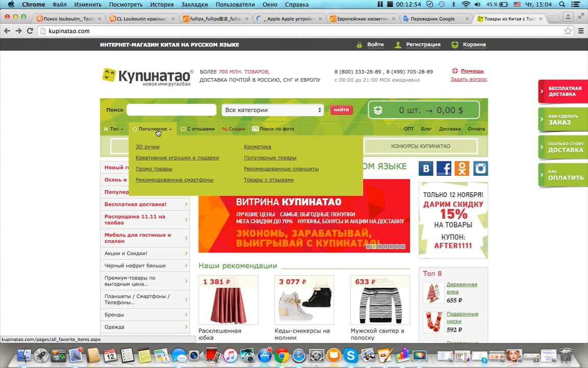Open Trash in the dock
Image resolution: width=588 pixels, height=368 pixels.
click(x=566, y=355)
